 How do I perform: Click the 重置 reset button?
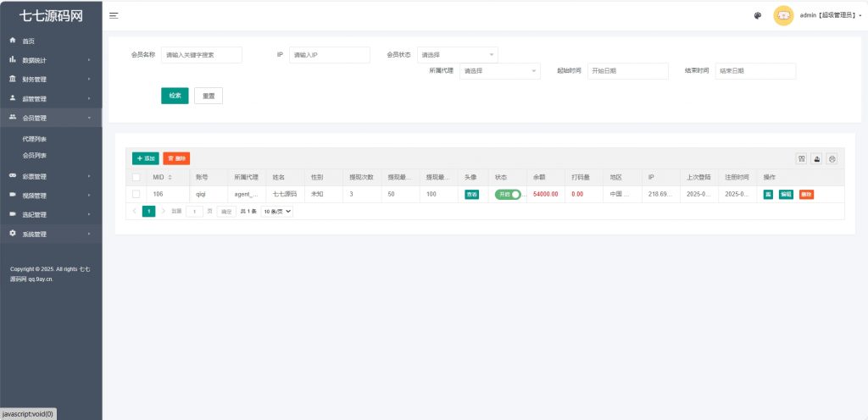[209, 96]
